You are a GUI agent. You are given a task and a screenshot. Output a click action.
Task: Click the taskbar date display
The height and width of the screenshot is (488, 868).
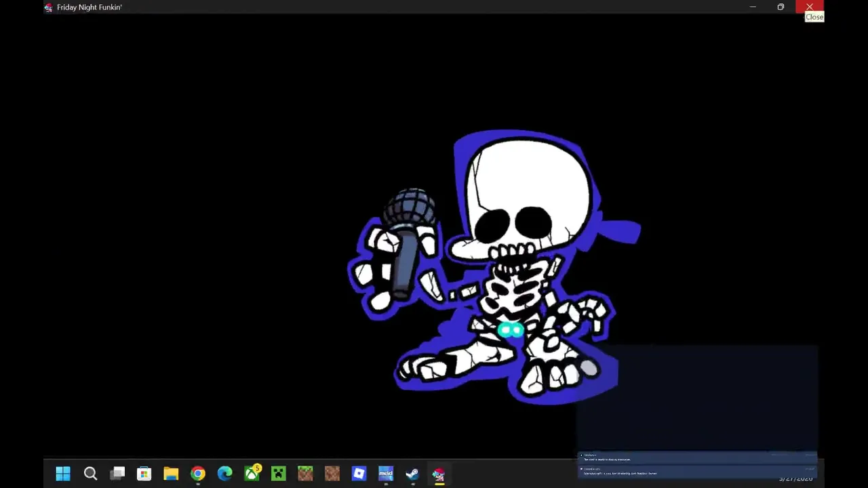(x=795, y=479)
